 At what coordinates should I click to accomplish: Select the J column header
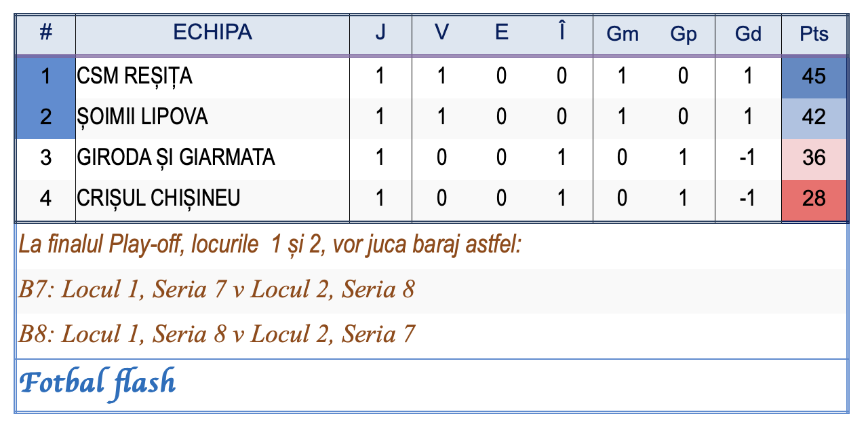pos(380,33)
